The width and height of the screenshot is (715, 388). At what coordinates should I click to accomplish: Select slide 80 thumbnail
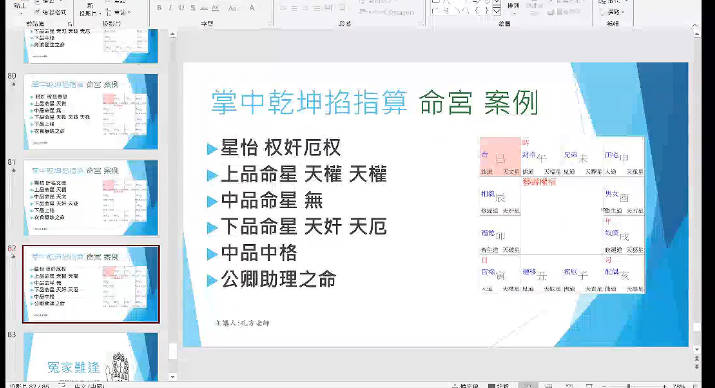click(x=91, y=112)
